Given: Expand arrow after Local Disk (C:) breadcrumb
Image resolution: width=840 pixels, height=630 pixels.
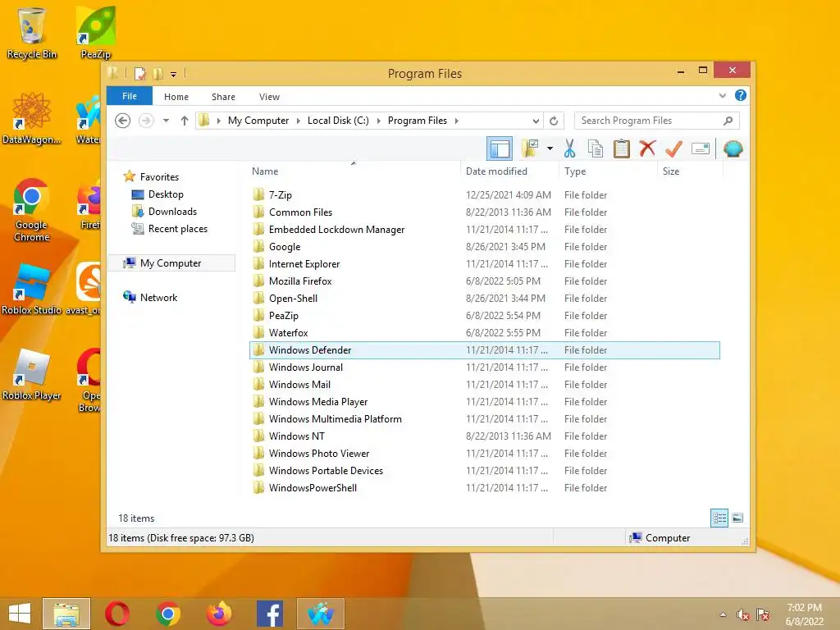Looking at the screenshot, I should [378, 121].
